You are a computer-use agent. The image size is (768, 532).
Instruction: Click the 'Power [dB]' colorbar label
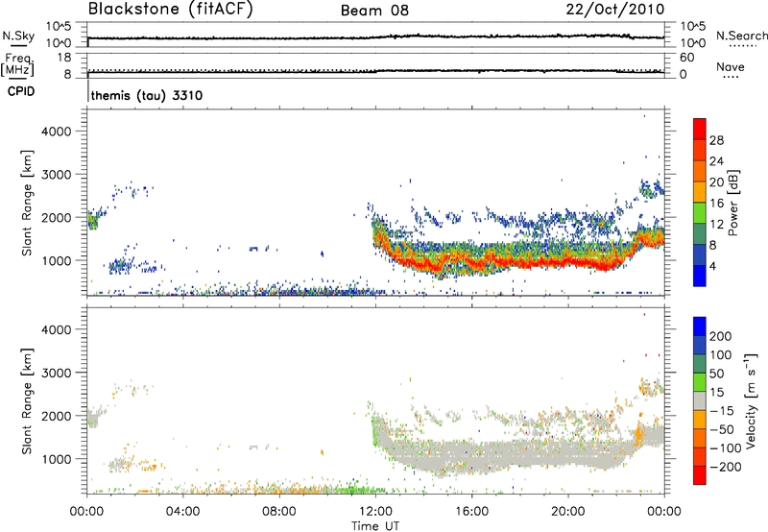tap(733, 203)
